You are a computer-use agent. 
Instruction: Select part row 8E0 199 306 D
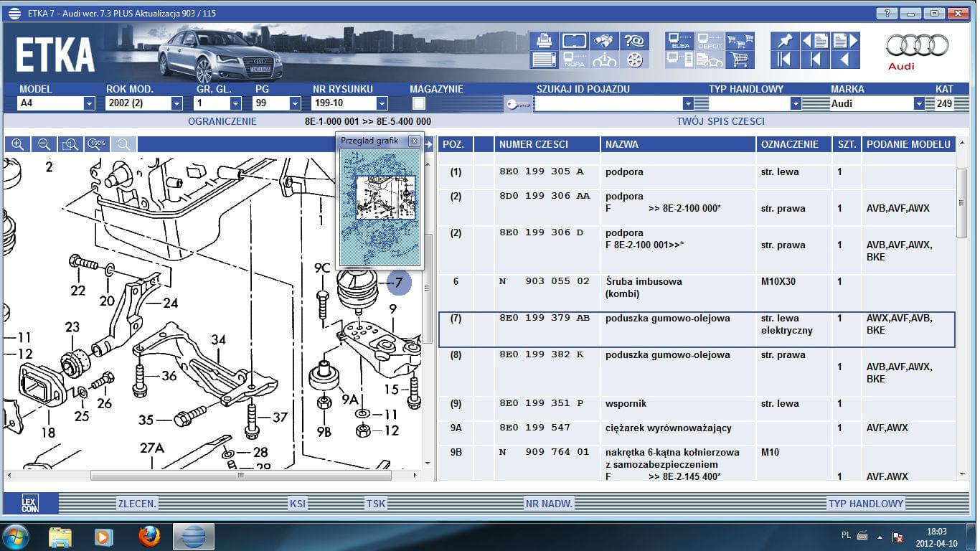697,250
